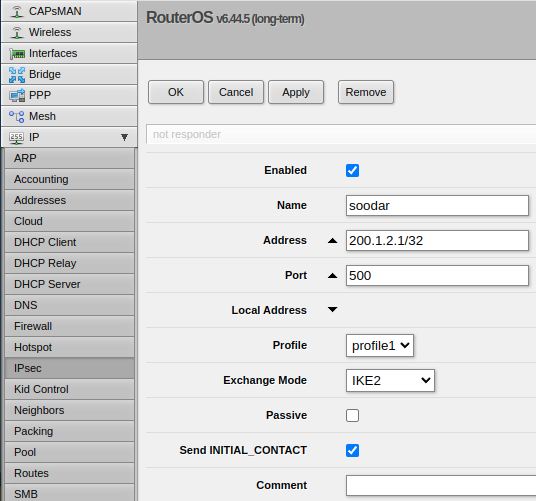The height and width of the screenshot is (501, 536).
Task: Uncheck the Enabled checkbox
Action: [352, 171]
